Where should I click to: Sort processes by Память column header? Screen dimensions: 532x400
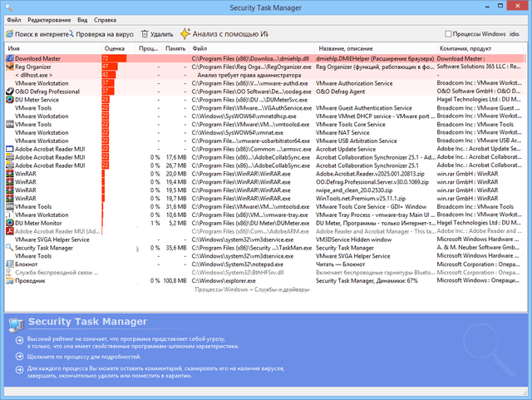(175, 49)
